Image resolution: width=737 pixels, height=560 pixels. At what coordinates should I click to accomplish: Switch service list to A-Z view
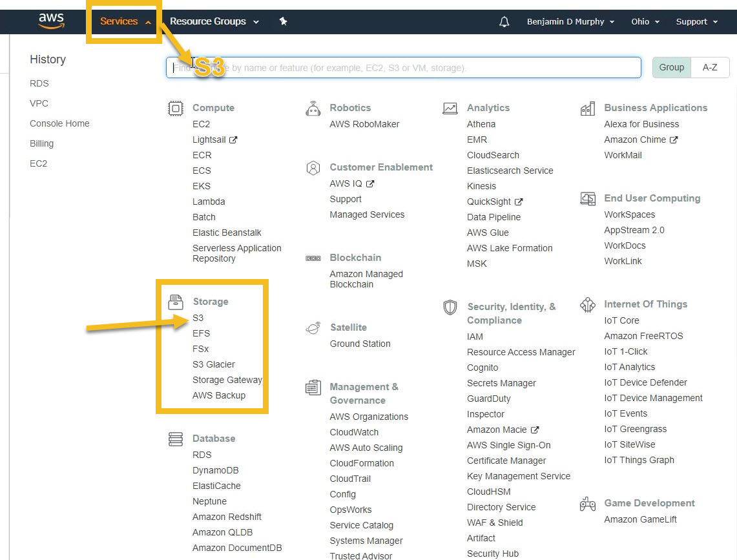[710, 67]
